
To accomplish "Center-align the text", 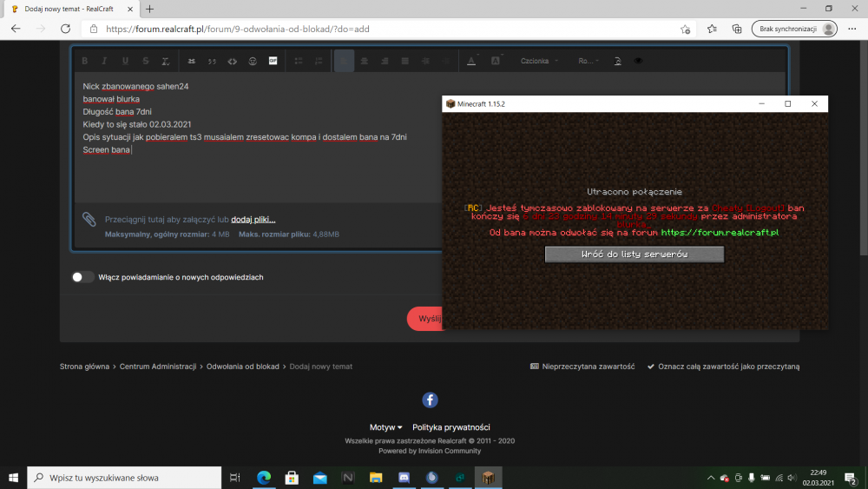I will (x=365, y=61).
